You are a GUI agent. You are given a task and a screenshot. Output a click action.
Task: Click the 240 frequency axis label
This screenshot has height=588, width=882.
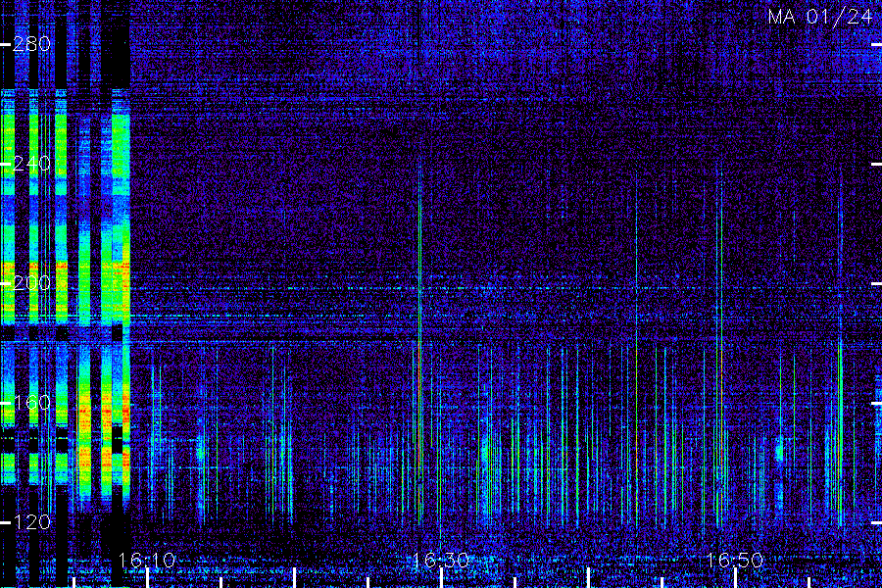[x=31, y=164]
